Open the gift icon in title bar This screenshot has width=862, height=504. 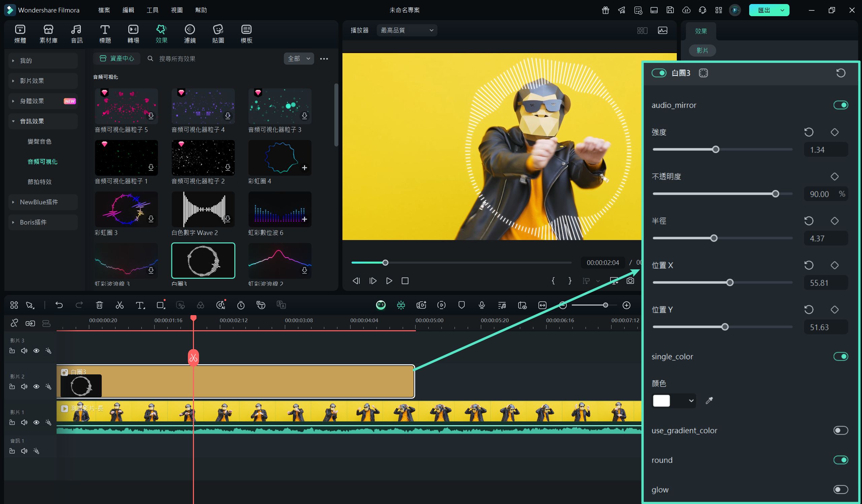tap(605, 10)
